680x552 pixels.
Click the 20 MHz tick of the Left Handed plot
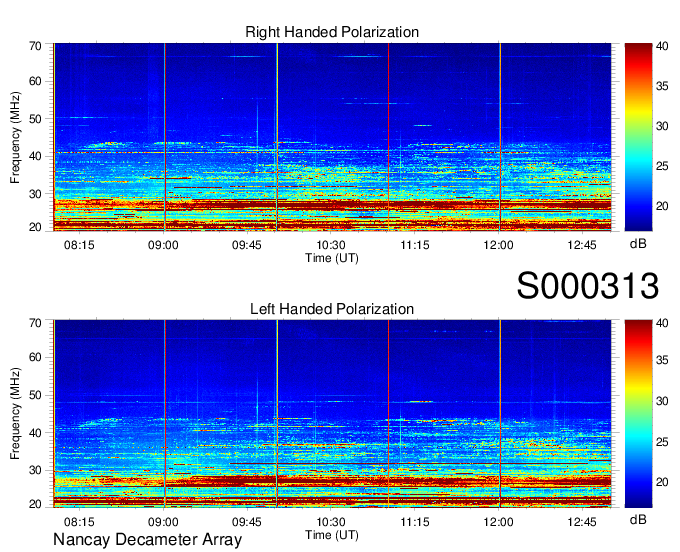35,504
